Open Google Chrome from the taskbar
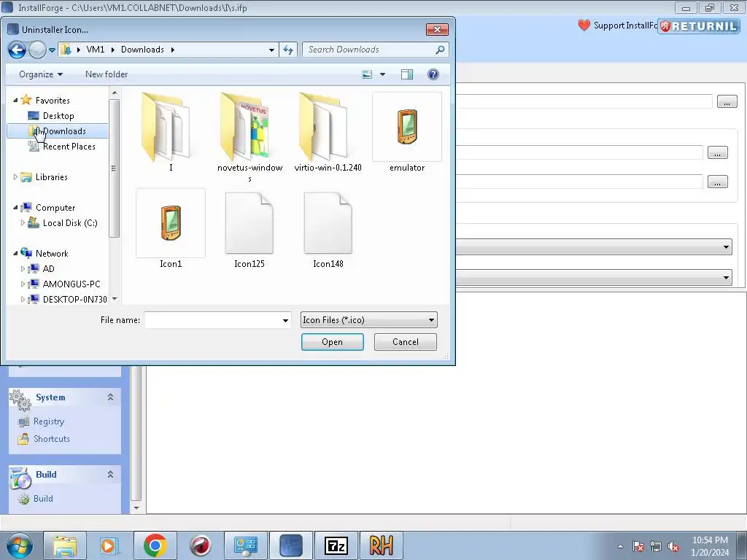Image resolution: width=747 pixels, height=560 pixels. click(x=155, y=545)
